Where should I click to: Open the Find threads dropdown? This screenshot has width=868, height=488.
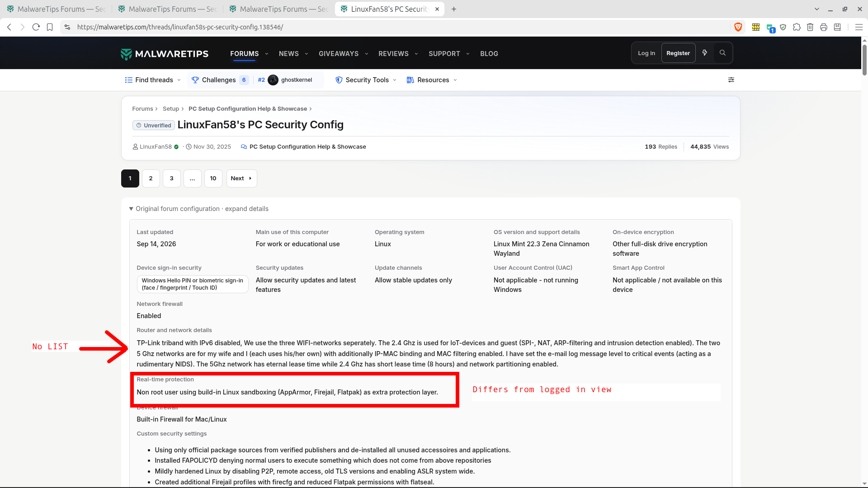pos(153,80)
